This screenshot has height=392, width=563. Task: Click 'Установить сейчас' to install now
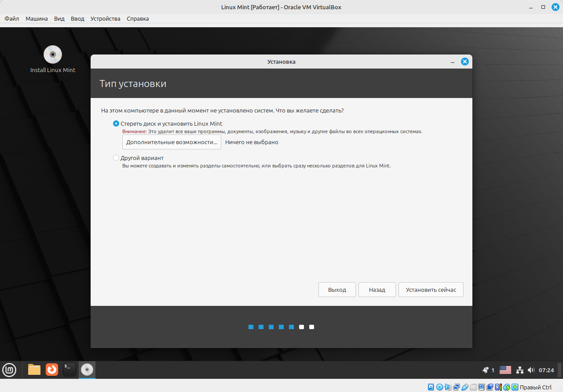pyautogui.click(x=431, y=290)
